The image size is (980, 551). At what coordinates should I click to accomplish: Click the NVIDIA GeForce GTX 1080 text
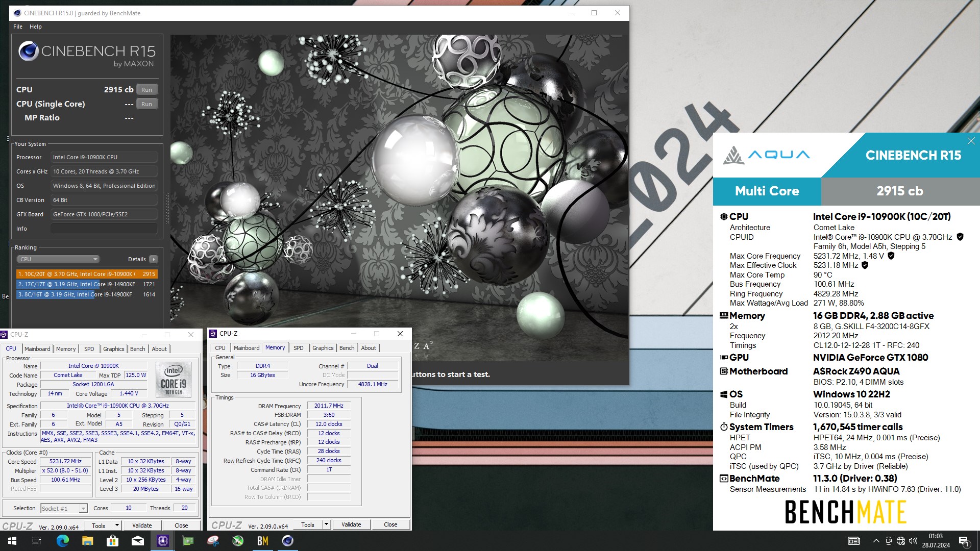pos(870,357)
